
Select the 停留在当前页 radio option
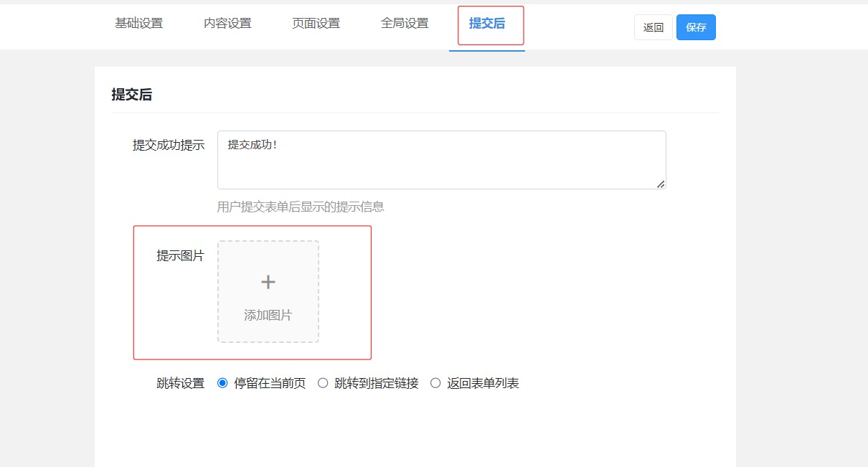pos(222,383)
